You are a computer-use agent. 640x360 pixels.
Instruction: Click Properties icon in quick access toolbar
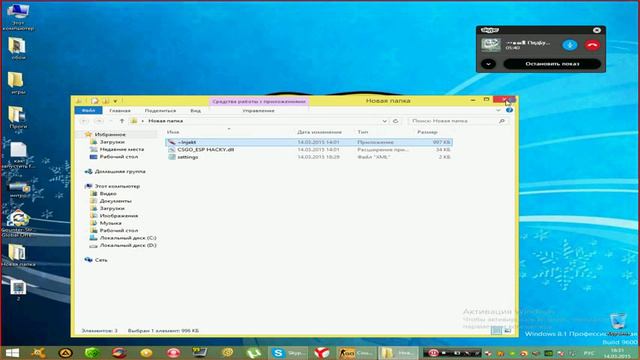tap(95, 101)
